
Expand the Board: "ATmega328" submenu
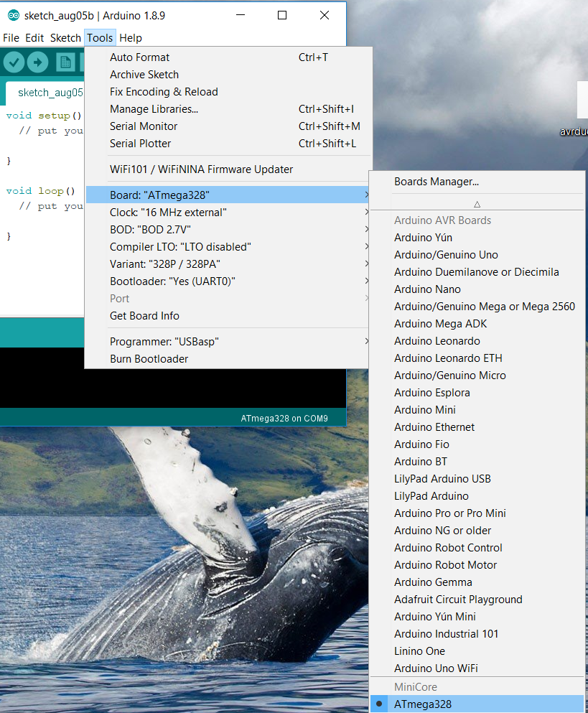point(227,195)
